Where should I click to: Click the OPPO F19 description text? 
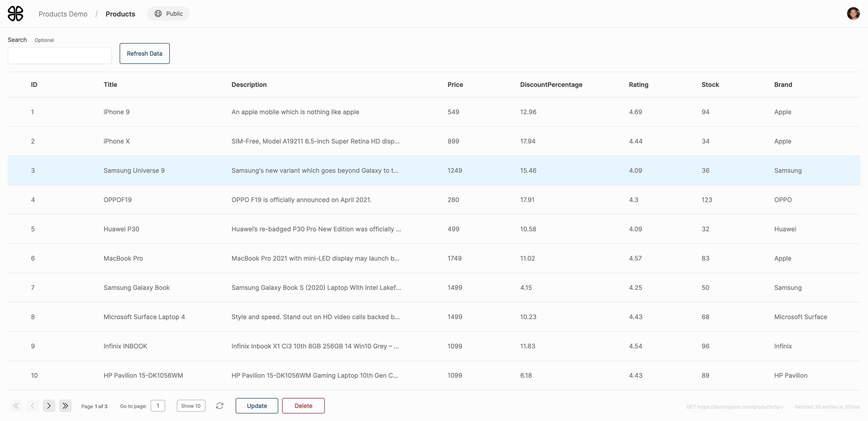point(301,200)
